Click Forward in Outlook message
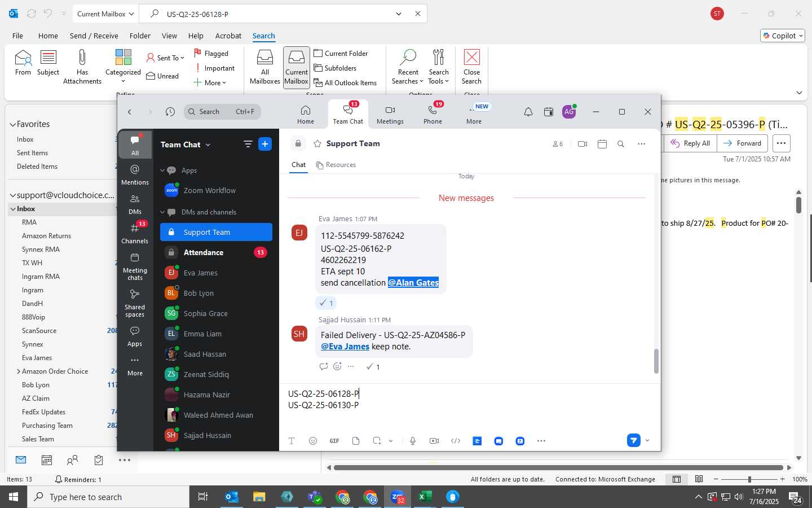This screenshot has width=812, height=508. point(743,143)
